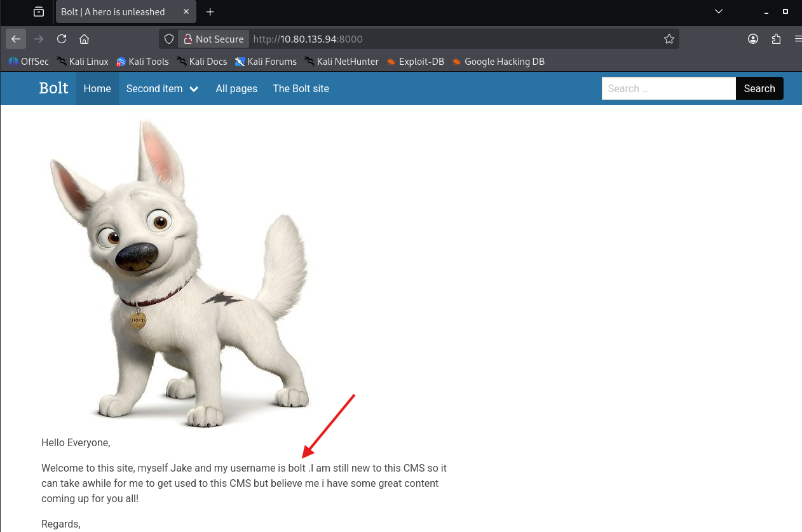Open the Firefox account profile icon
The height and width of the screenshot is (532, 802).
[753, 39]
